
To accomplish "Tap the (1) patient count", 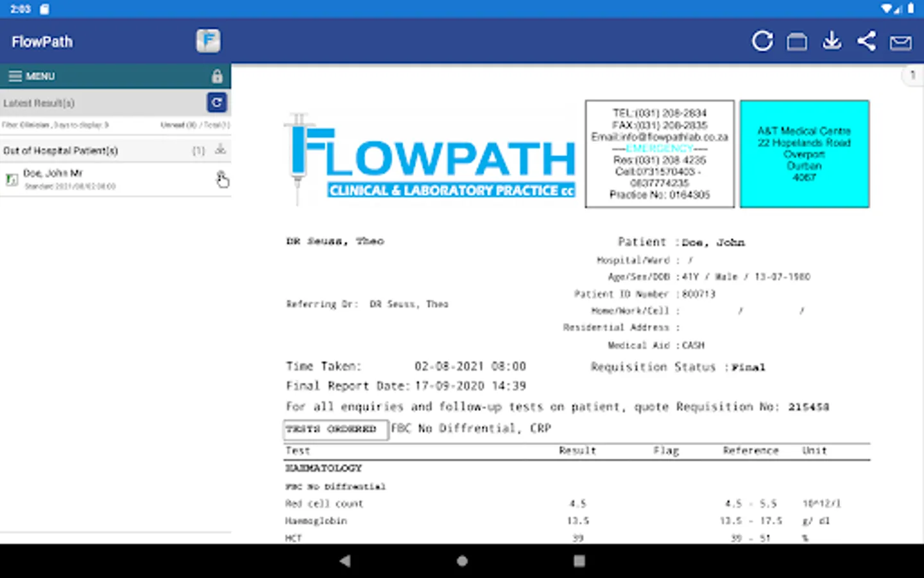I will [198, 150].
